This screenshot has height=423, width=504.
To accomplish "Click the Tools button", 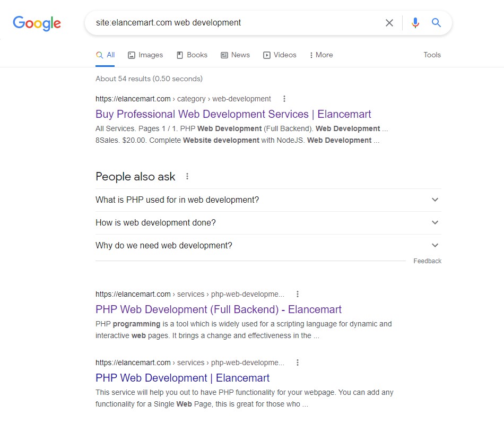I will 432,55.
